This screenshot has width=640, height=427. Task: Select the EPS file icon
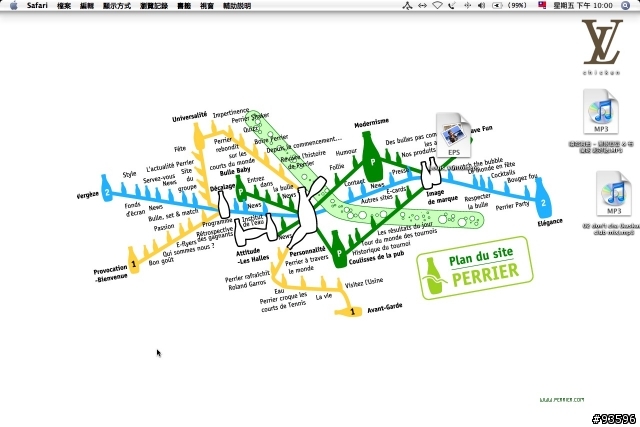(x=453, y=135)
